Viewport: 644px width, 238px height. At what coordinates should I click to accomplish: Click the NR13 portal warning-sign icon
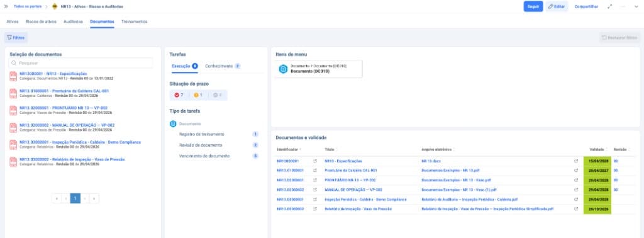click(x=55, y=6)
